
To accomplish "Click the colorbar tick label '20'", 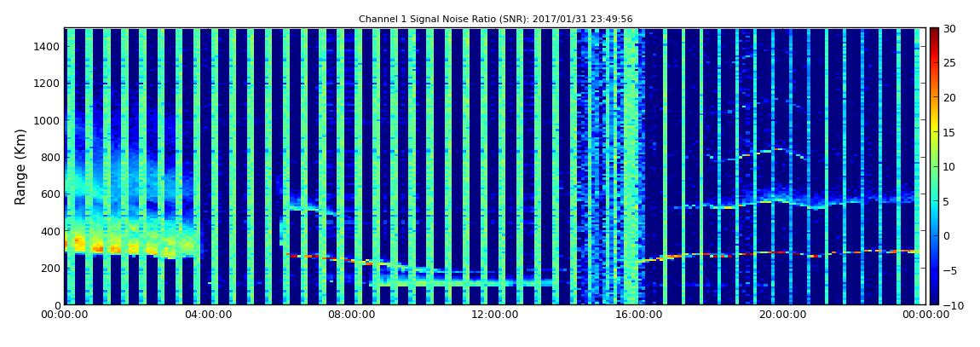I will (949, 97).
